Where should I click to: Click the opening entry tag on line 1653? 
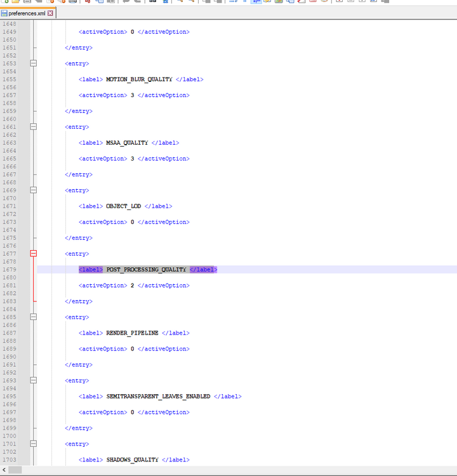(x=77, y=63)
